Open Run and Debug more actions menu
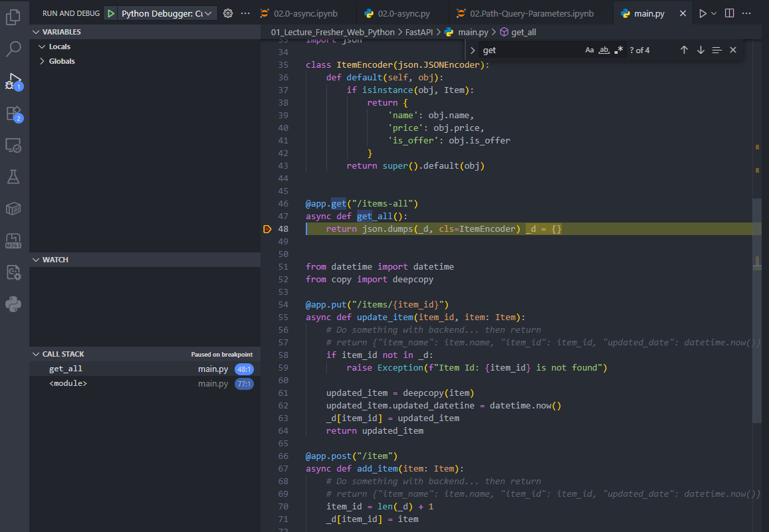Image resolution: width=769 pixels, height=532 pixels. pos(246,14)
